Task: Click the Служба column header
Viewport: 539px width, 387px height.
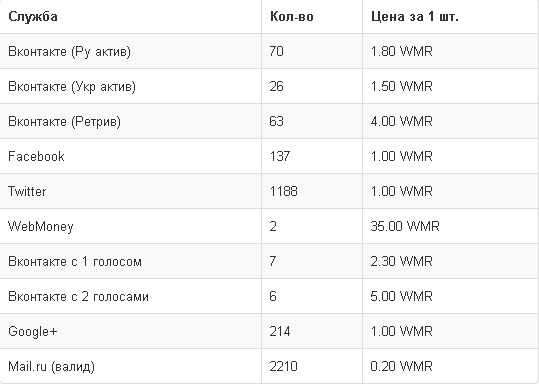Action: pos(33,16)
